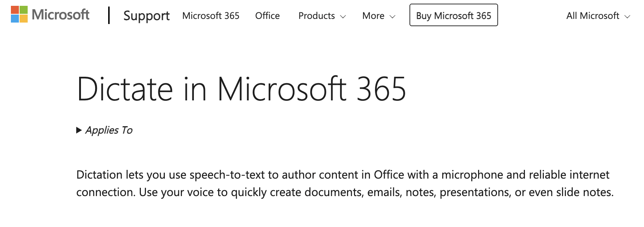Click the All Microsoft chevron icon

click(628, 17)
